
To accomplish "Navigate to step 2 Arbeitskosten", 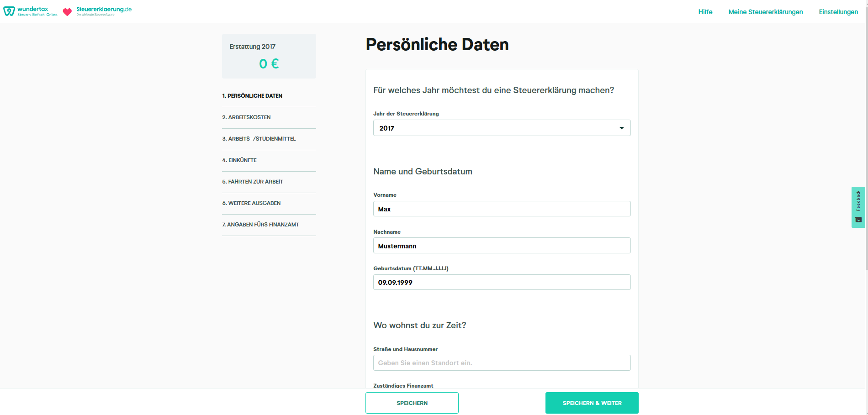I will (x=246, y=117).
